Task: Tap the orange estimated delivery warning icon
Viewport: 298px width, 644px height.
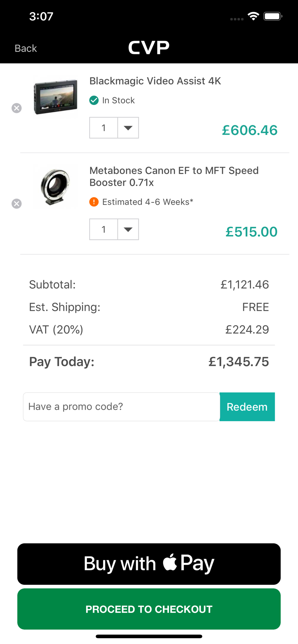Action: (x=94, y=202)
